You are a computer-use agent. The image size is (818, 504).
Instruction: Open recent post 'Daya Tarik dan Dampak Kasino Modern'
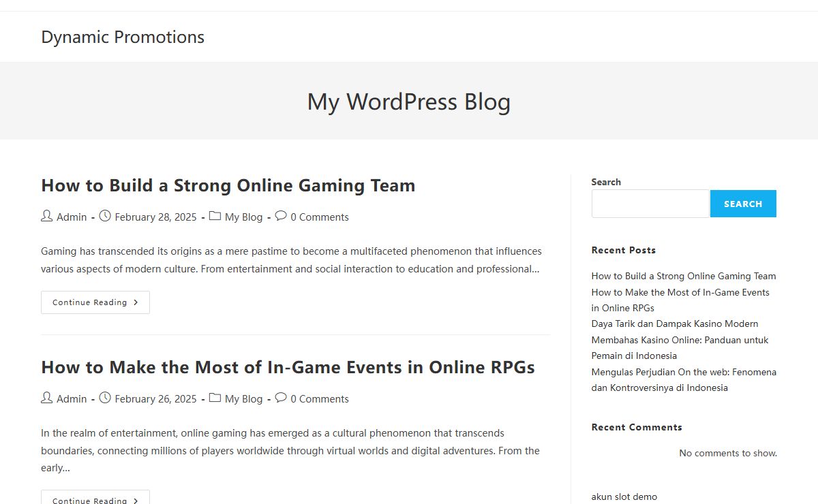[x=675, y=324]
